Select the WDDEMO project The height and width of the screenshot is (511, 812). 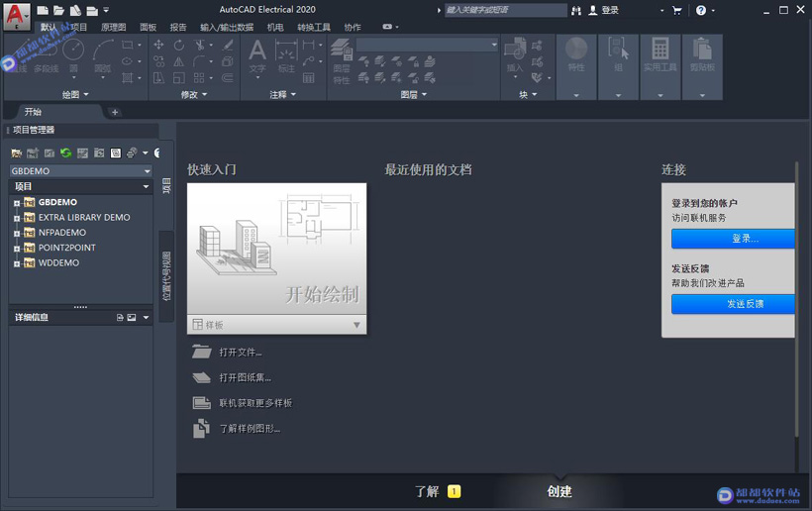[59, 262]
